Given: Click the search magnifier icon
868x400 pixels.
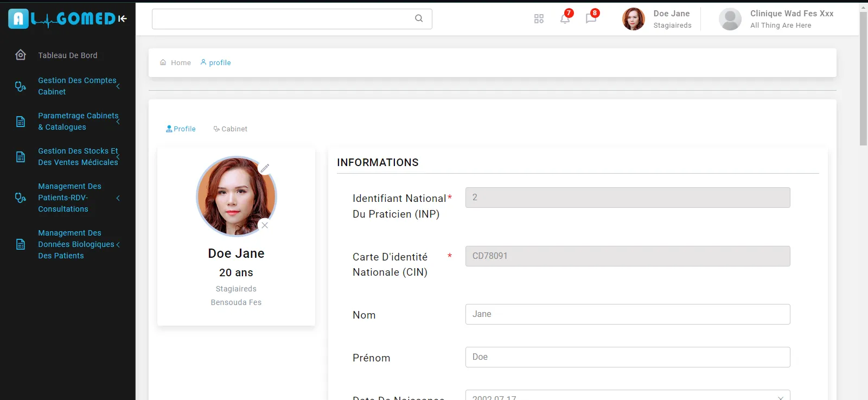Looking at the screenshot, I should [419, 18].
